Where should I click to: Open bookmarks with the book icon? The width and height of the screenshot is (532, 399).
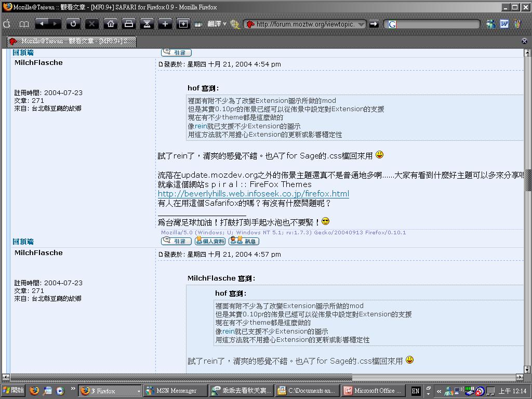[x=24, y=24]
